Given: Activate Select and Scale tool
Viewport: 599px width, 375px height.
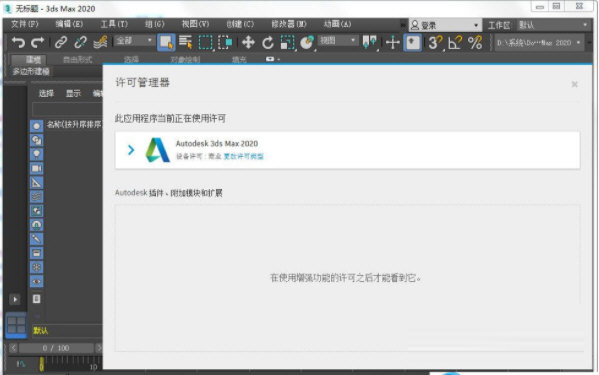Looking at the screenshot, I should coord(287,42).
